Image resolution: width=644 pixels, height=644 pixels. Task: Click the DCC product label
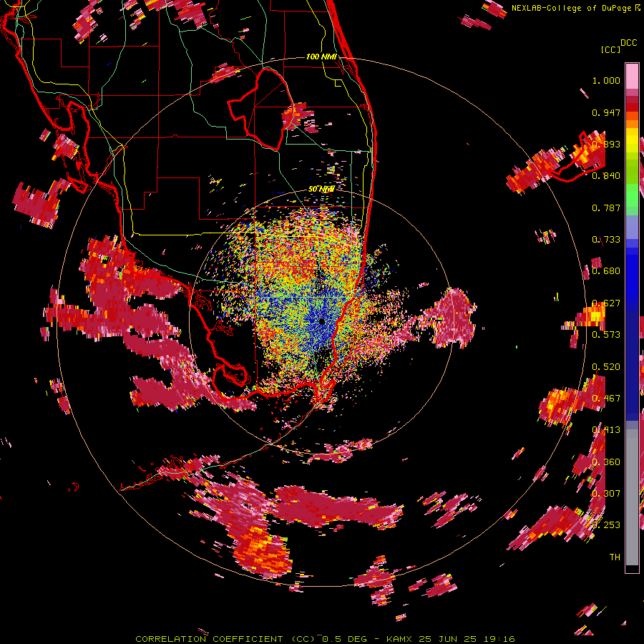(628, 43)
